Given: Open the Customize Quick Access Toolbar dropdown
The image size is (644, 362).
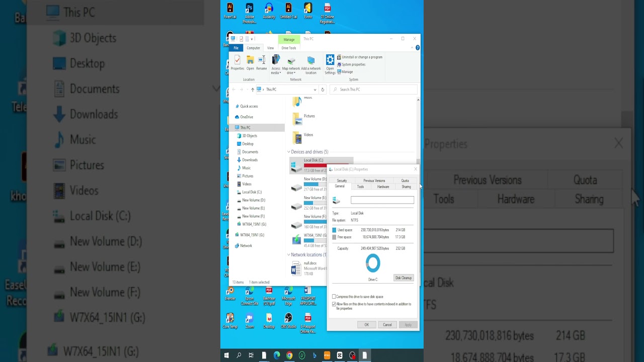Looking at the screenshot, I should 252,39.
